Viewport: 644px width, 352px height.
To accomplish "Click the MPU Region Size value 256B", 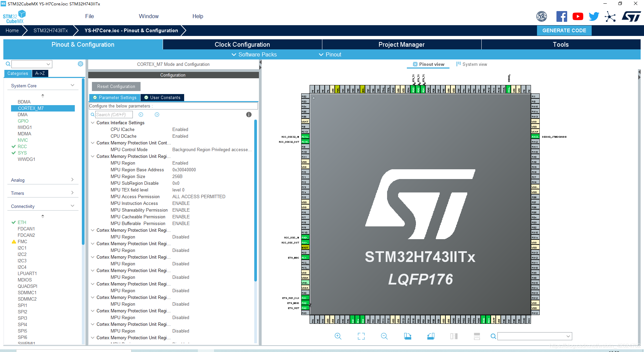I will (x=177, y=176).
